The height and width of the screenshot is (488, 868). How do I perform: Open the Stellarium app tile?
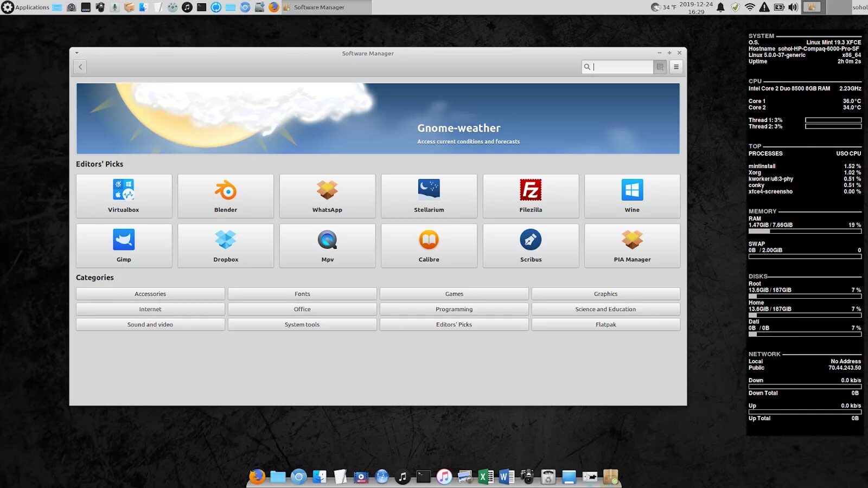(429, 196)
